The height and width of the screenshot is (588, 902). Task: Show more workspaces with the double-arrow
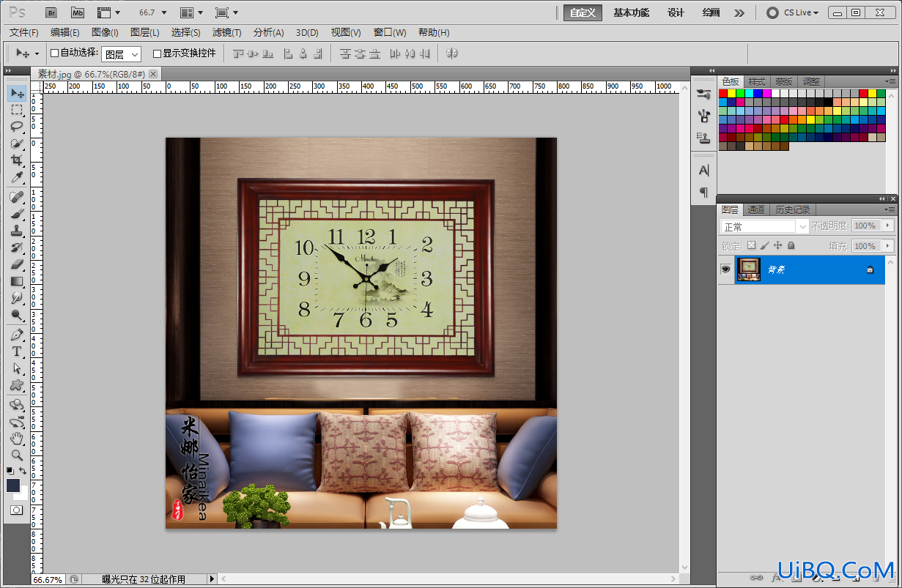739,12
